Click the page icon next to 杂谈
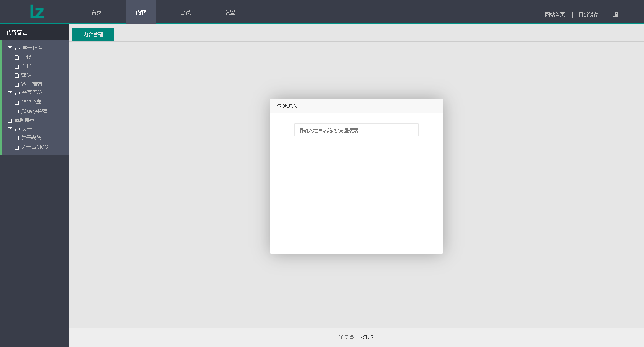The image size is (644, 347). (x=17, y=58)
